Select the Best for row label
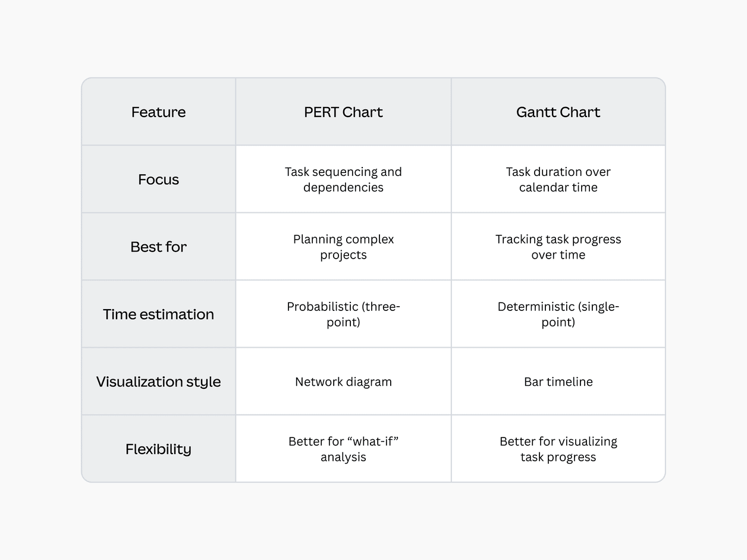 [158, 247]
